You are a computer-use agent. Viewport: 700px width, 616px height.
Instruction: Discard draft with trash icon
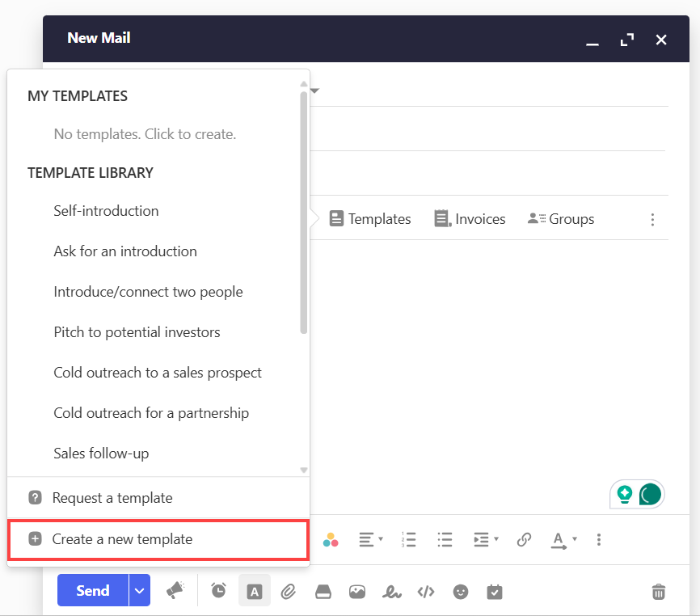click(659, 592)
